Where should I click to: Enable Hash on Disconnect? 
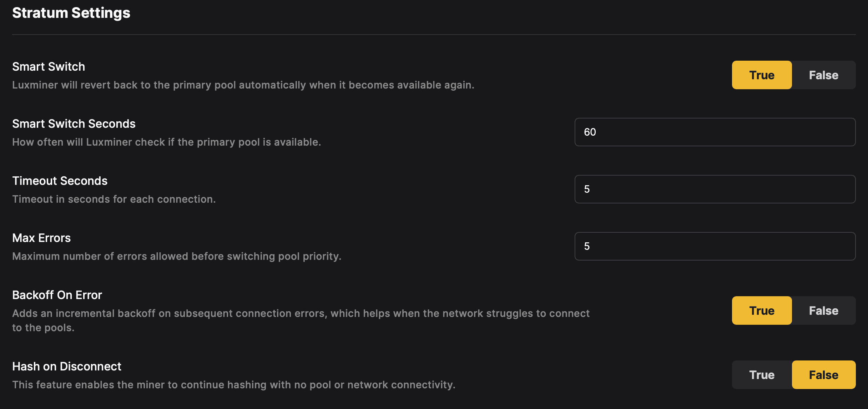[762, 375]
